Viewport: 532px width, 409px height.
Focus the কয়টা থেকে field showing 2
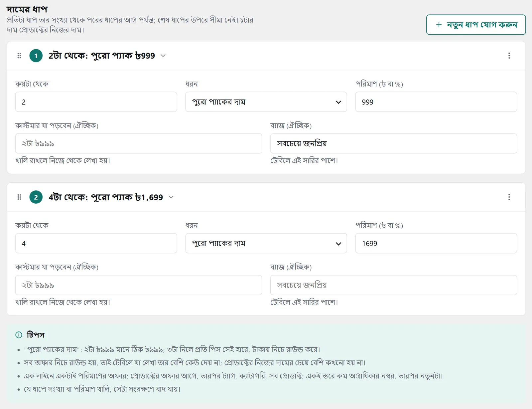point(96,102)
